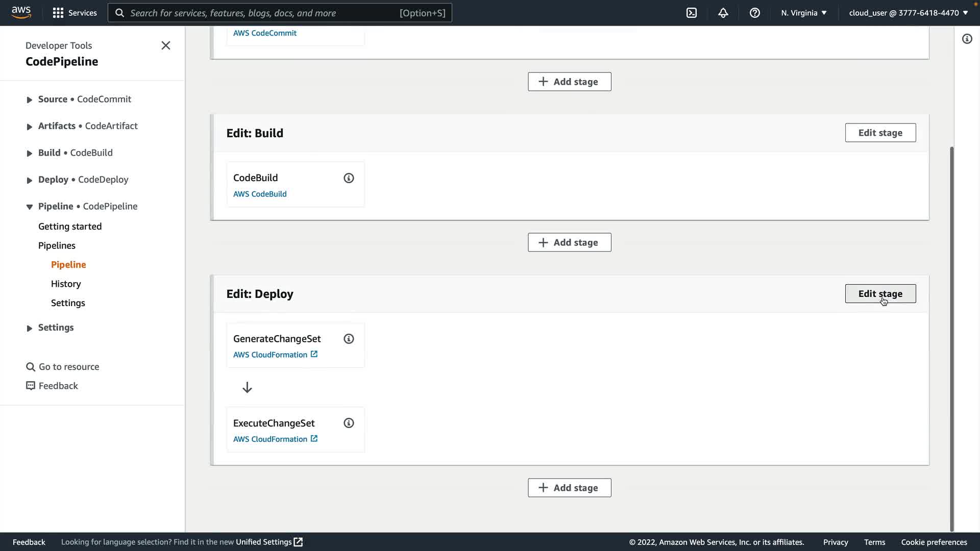
Task: Open the N. Virginia region dropdown
Action: click(x=804, y=13)
